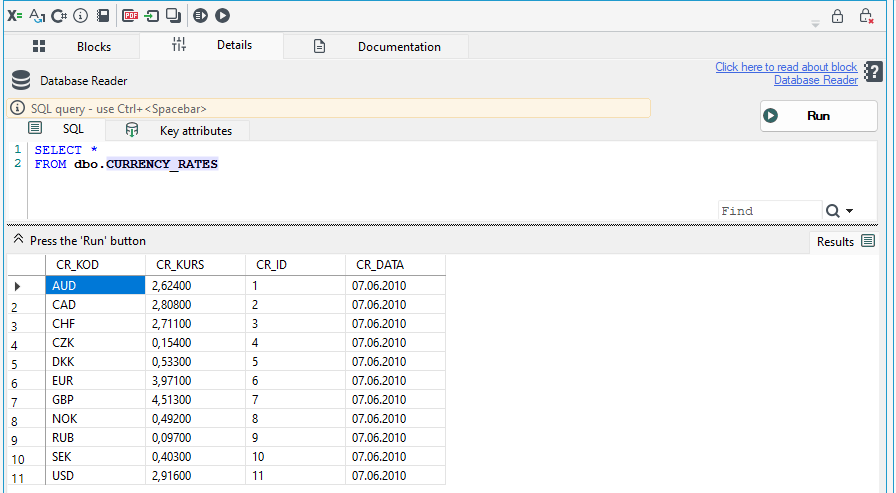The height and width of the screenshot is (493, 896).
Task: Select the CZK cell
Action: [x=95, y=342]
